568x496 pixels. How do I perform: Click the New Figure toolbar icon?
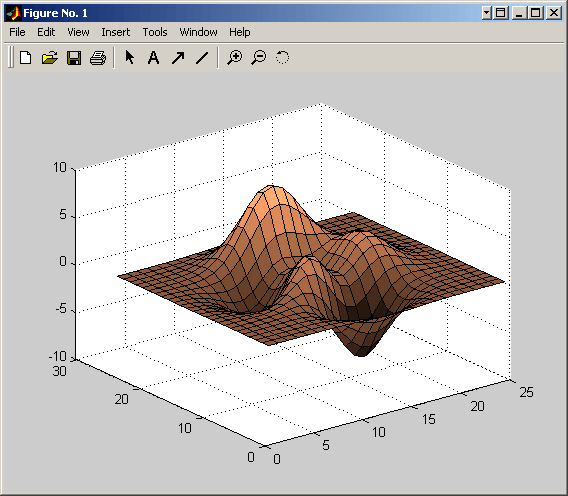click(26, 58)
